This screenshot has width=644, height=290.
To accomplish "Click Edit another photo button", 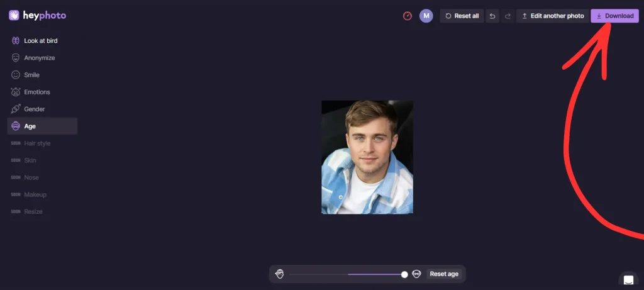I will 553,16.
